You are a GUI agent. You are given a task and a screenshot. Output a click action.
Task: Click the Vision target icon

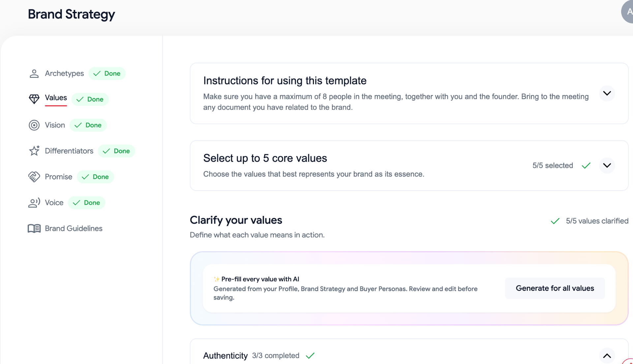(x=34, y=125)
